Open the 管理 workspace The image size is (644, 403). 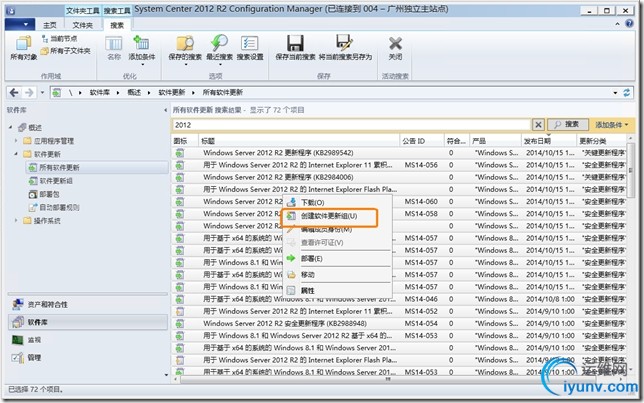(87, 357)
